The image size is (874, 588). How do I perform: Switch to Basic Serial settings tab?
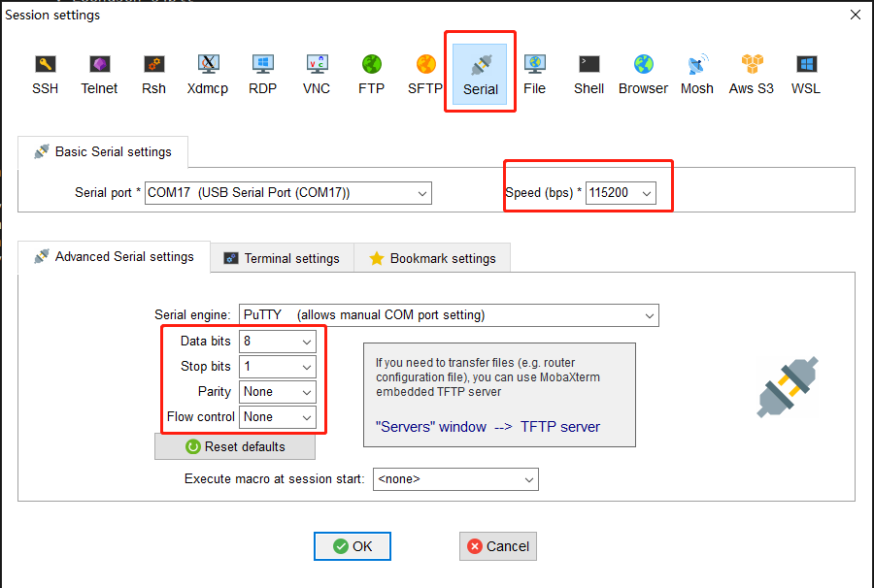point(103,151)
